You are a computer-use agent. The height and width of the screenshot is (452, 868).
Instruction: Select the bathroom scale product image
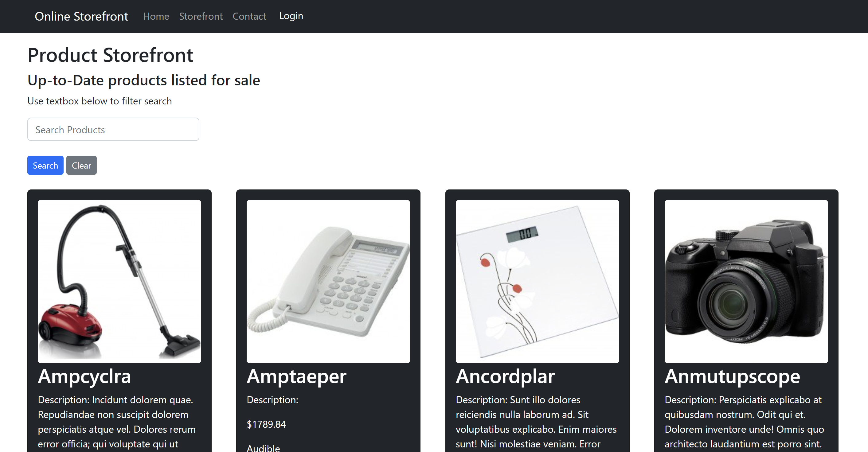(537, 282)
